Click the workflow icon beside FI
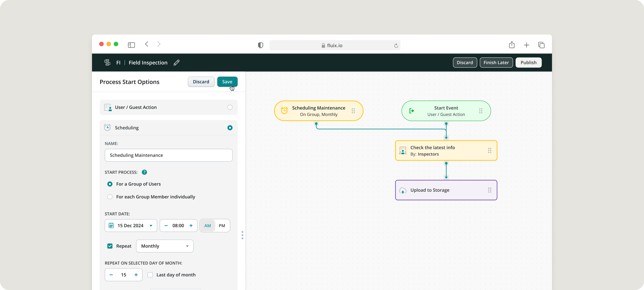 107,63
